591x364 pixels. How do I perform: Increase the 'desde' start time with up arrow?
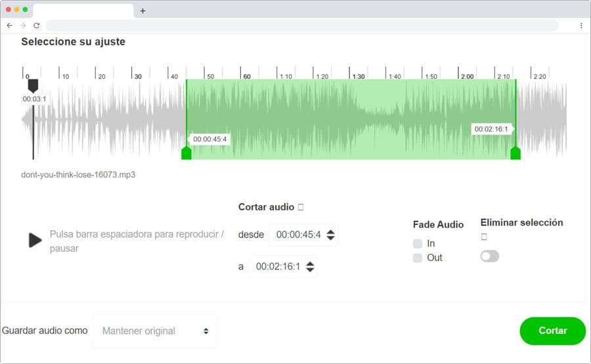click(330, 232)
